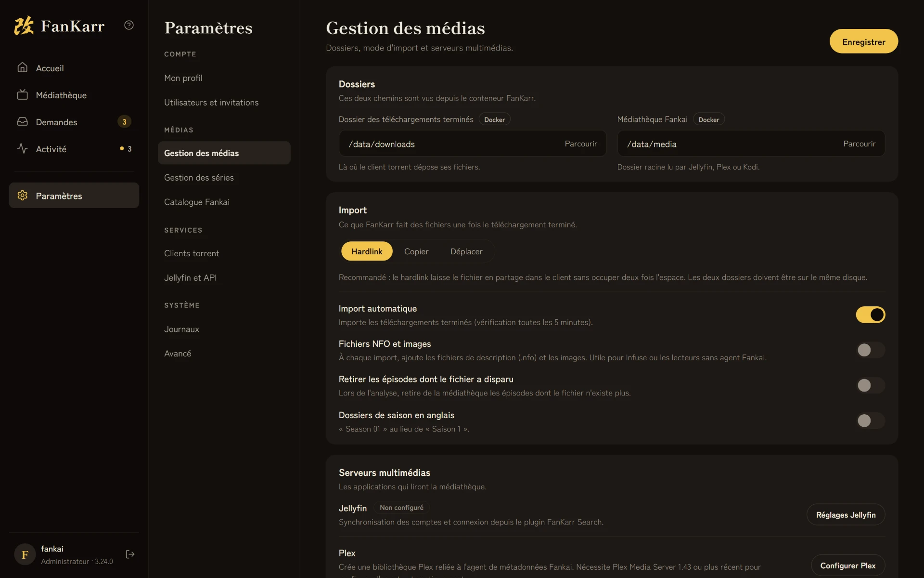Open Réglages Jellyfin
The height and width of the screenshot is (578, 924).
tap(846, 515)
